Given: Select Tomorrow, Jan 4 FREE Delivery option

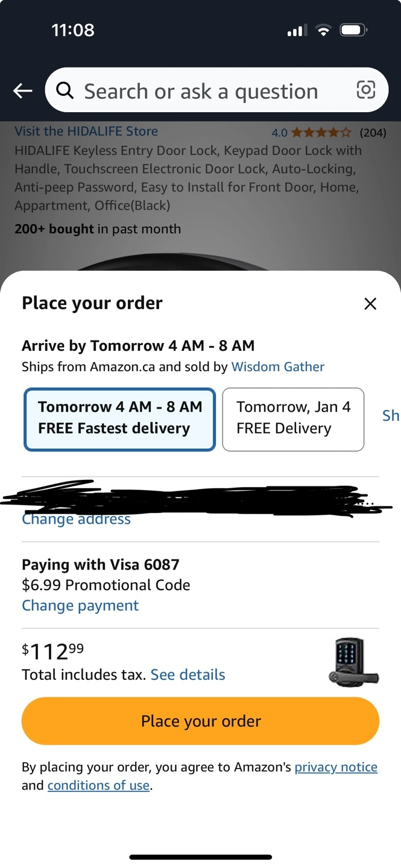Looking at the screenshot, I should (x=293, y=418).
